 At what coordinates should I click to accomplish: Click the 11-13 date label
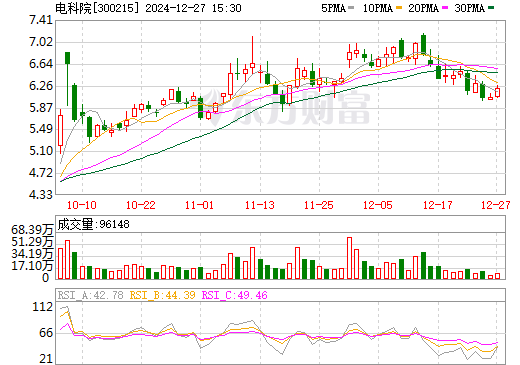coord(260,205)
